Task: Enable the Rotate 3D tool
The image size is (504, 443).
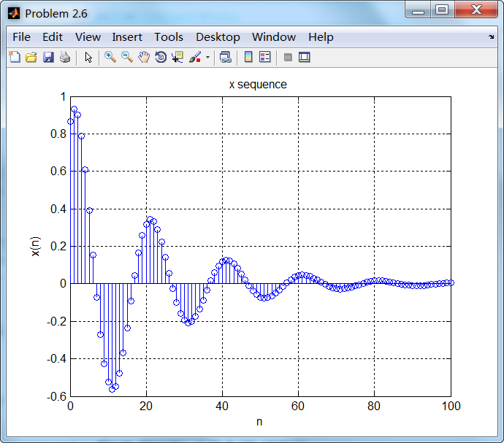Action: [161, 57]
